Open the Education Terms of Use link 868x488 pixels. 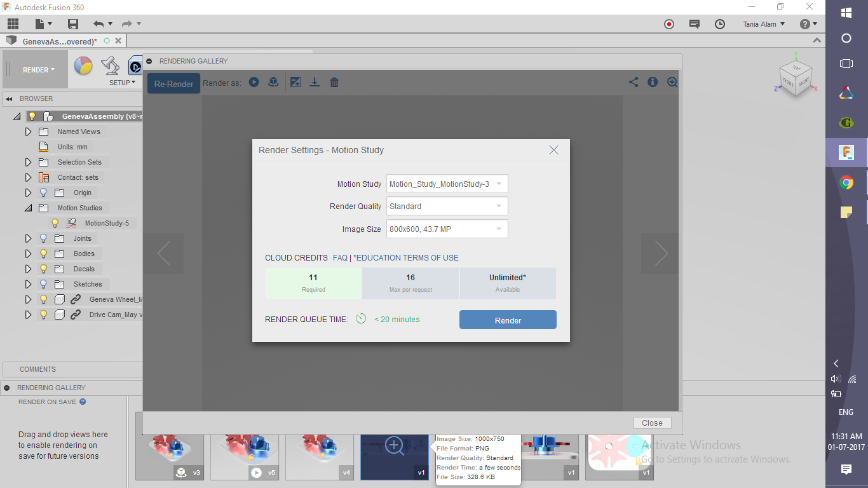pos(406,258)
